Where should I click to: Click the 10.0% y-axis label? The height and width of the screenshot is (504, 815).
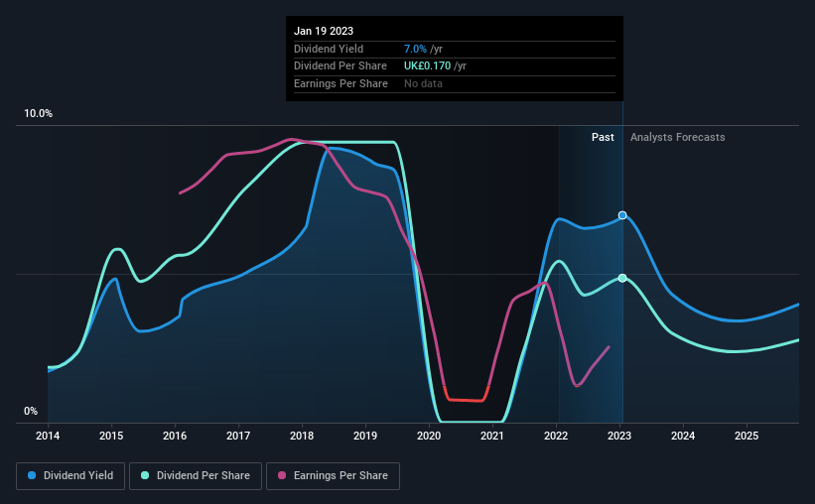click(x=38, y=114)
